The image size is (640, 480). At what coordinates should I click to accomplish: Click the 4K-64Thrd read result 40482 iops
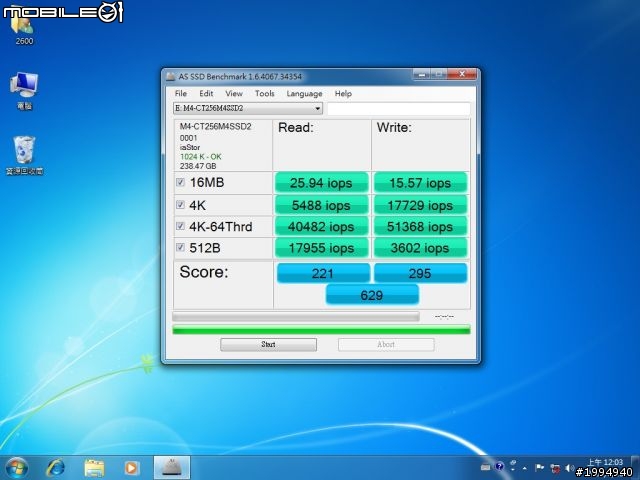pyautogui.click(x=321, y=227)
